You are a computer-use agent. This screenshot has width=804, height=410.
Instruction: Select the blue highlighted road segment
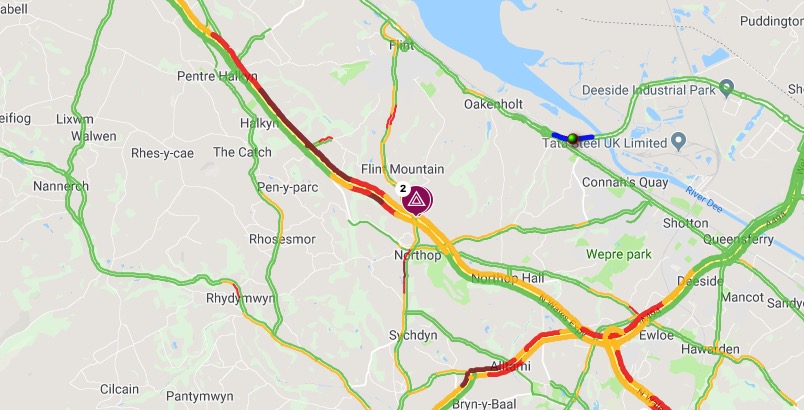pyautogui.click(x=573, y=137)
